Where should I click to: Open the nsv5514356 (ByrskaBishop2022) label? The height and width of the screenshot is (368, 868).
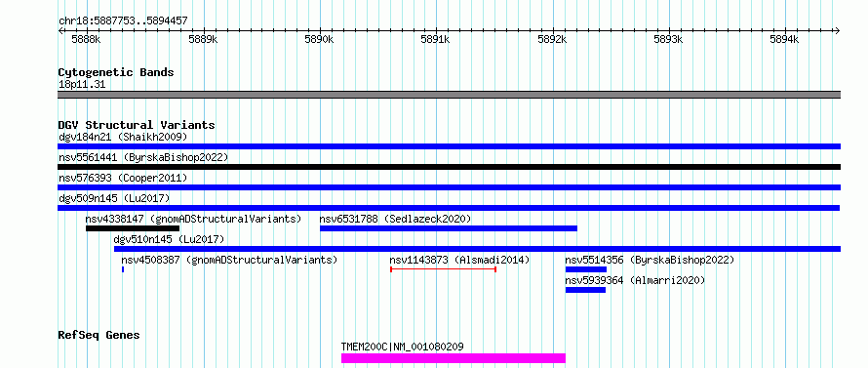pos(650,260)
